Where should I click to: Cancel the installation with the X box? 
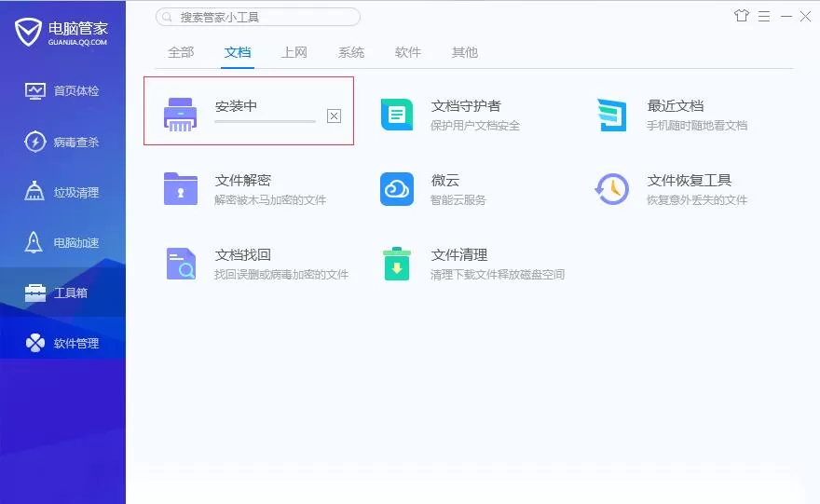334,116
